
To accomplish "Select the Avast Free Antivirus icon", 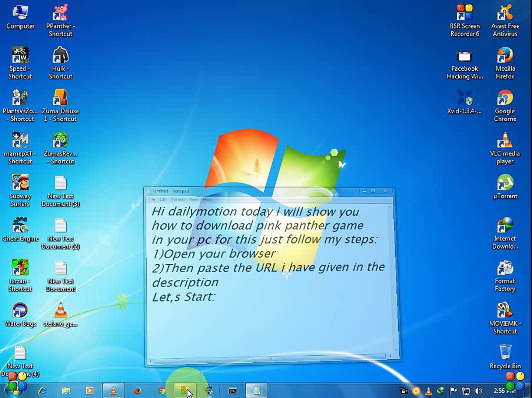I will pos(505,21).
